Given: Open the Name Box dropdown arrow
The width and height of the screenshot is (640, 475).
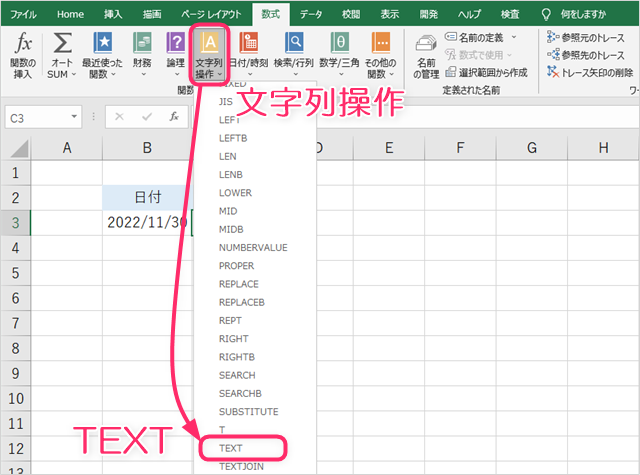Looking at the screenshot, I should tap(74, 117).
